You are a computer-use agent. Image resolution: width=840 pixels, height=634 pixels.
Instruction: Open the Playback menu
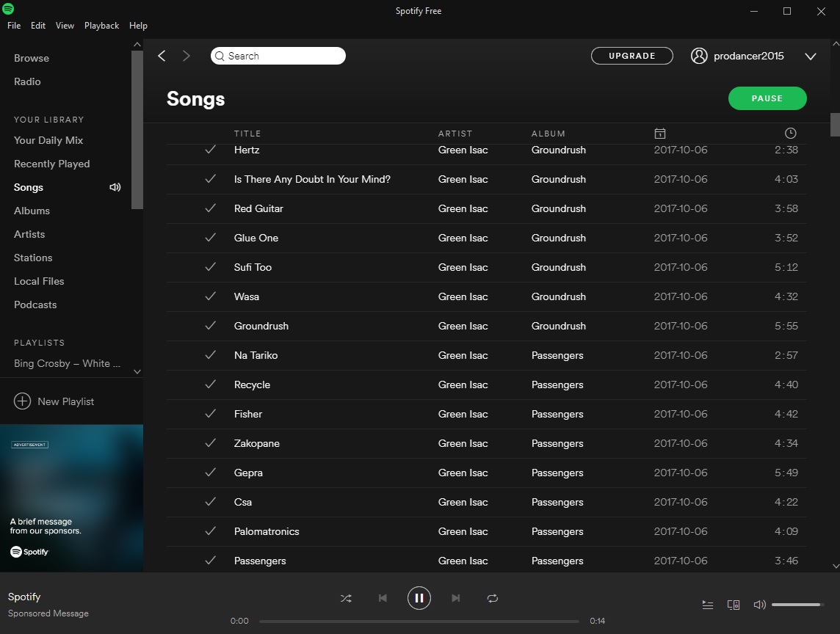pyautogui.click(x=101, y=25)
